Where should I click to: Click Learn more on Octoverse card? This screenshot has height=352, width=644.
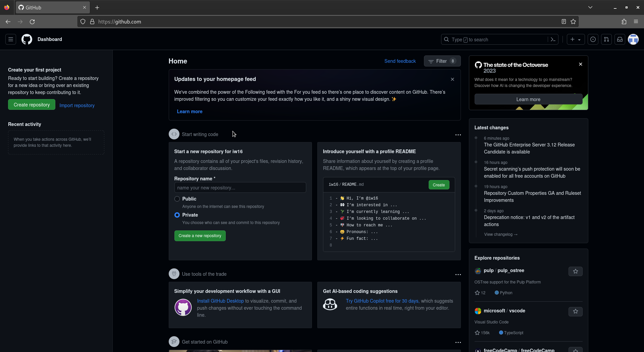coord(528,99)
